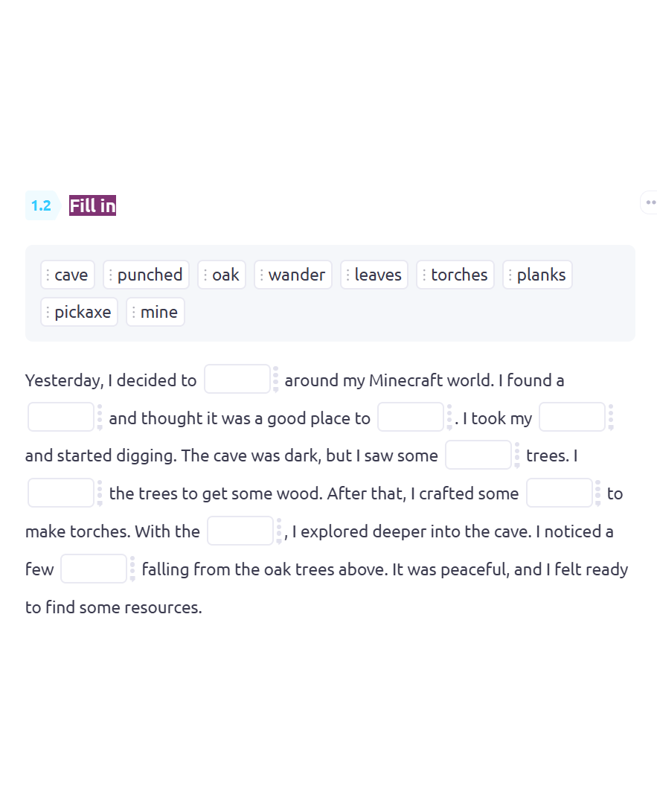Viewport: 657px width, 812px height.
Task: Click the blank after 'few' before 'falling'
Action: click(94, 569)
